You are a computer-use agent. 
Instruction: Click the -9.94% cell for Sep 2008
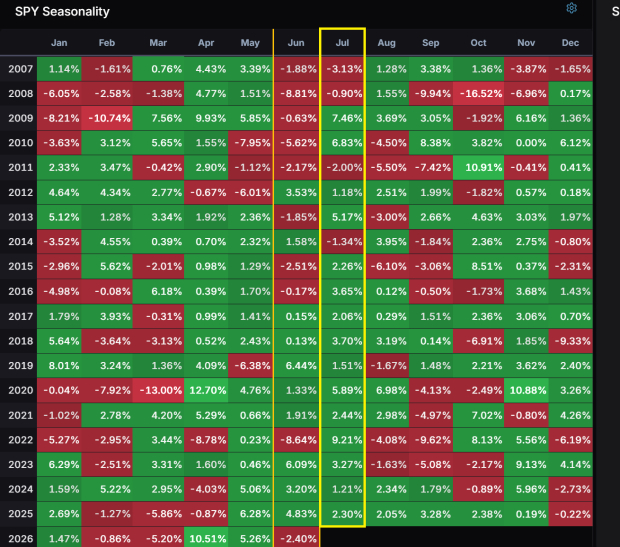pos(431,94)
